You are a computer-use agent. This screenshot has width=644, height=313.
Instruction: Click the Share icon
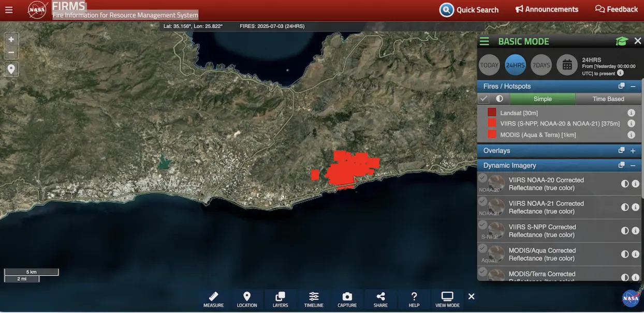pyautogui.click(x=380, y=299)
